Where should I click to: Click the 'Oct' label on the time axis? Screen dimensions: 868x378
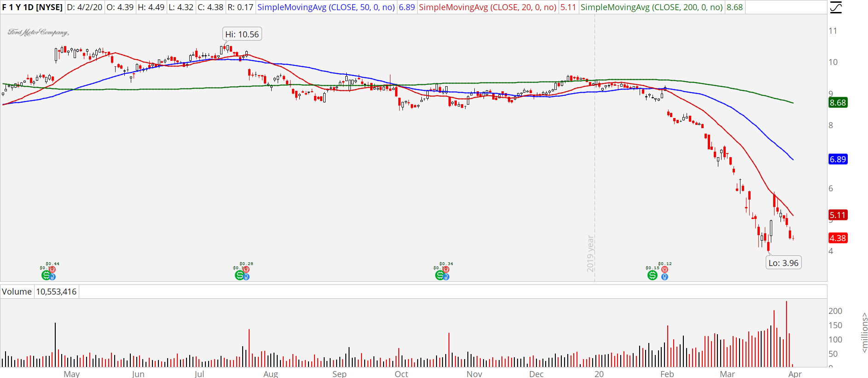click(402, 374)
